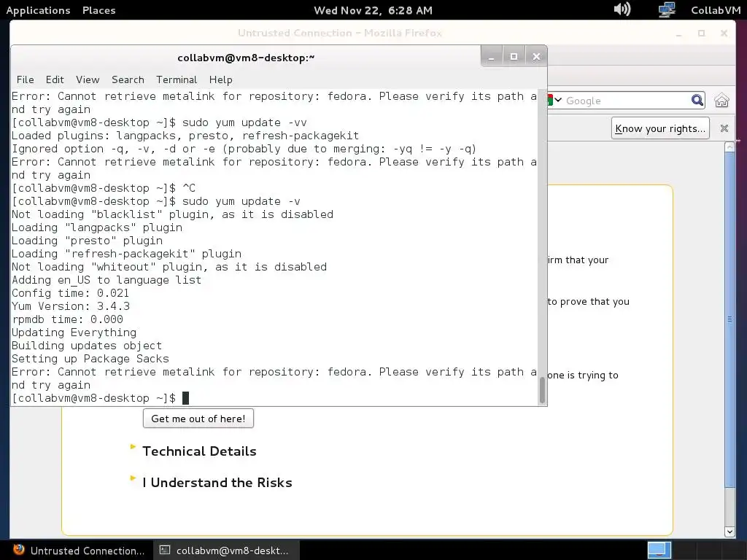Click the volume speaker icon in top panel
The height and width of the screenshot is (560, 747).
pyautogui.click(x=622, y=9)
